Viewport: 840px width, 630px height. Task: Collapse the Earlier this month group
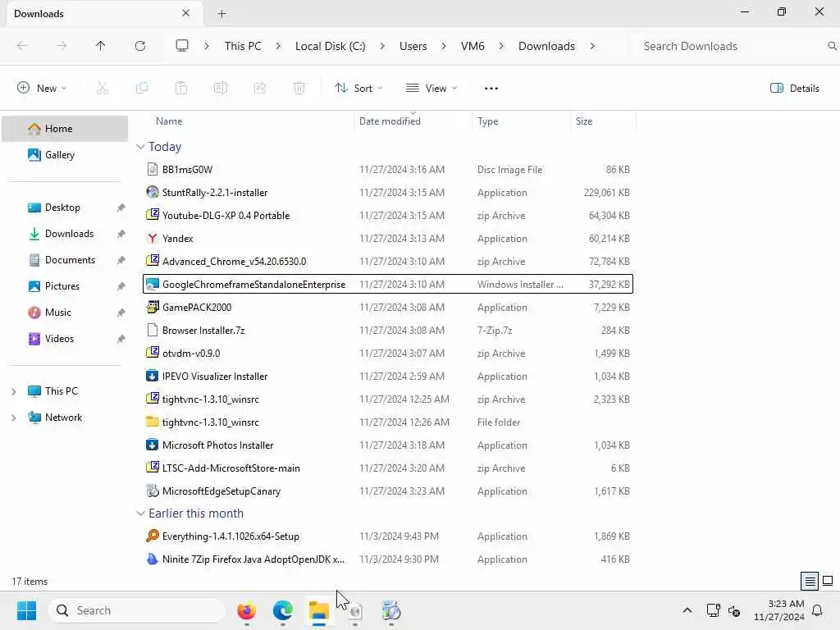(x=140, y=514)
